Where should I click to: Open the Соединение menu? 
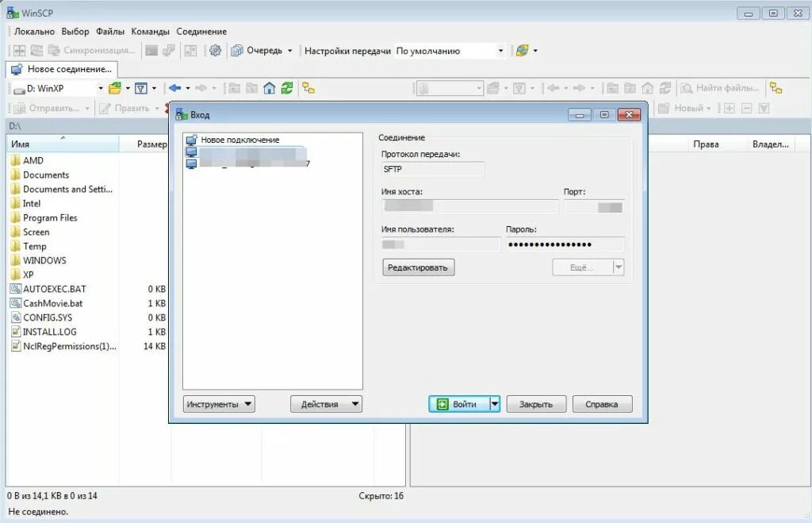click(201, 32)
